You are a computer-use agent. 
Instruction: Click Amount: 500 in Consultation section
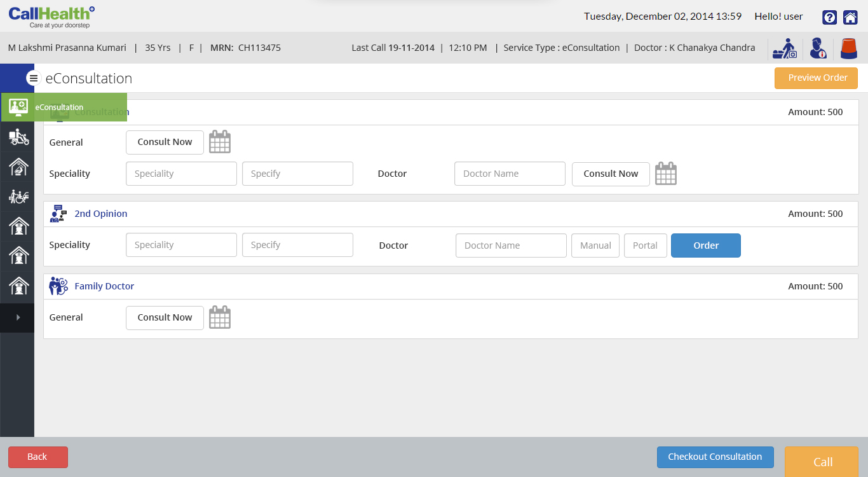815,112
